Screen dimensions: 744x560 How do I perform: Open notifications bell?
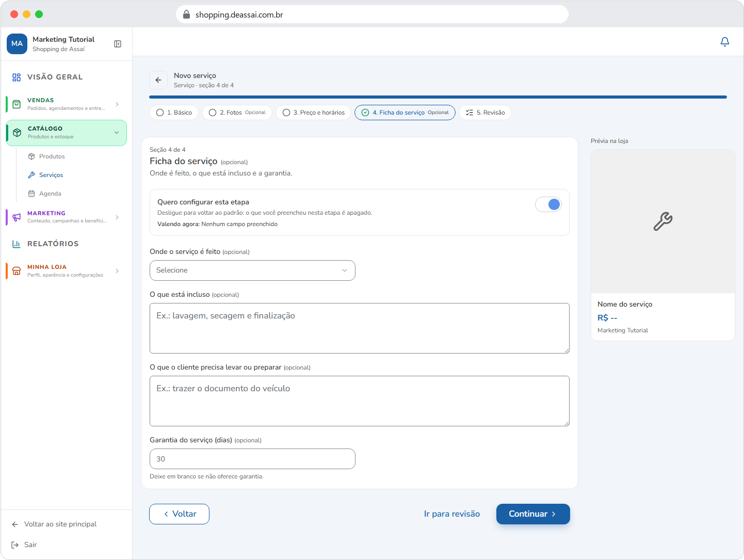(725, 42)
